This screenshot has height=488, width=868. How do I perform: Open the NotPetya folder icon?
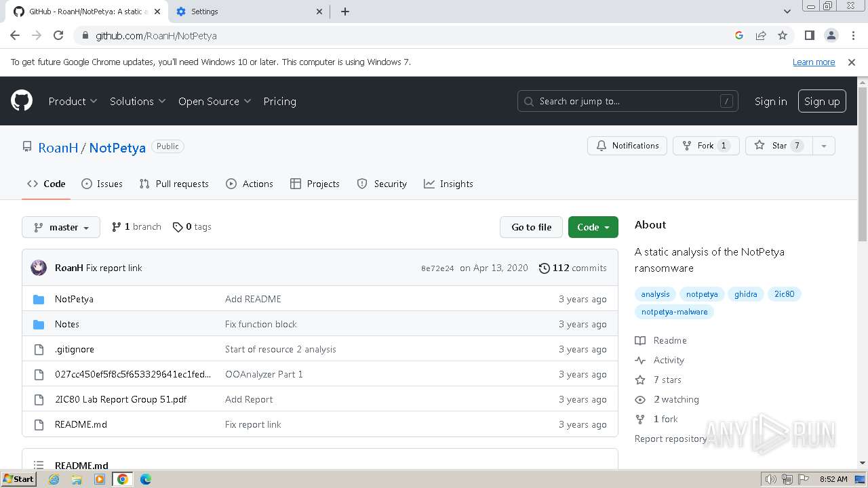39,299
